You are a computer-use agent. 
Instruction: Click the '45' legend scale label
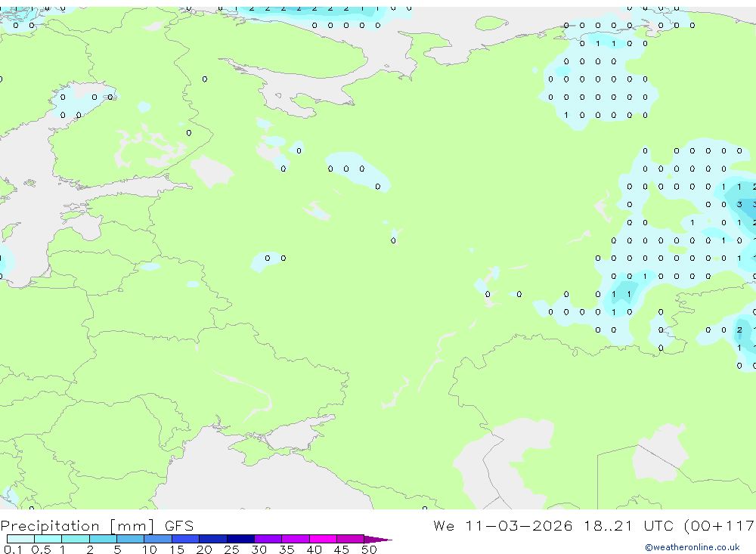pos(342,549)
